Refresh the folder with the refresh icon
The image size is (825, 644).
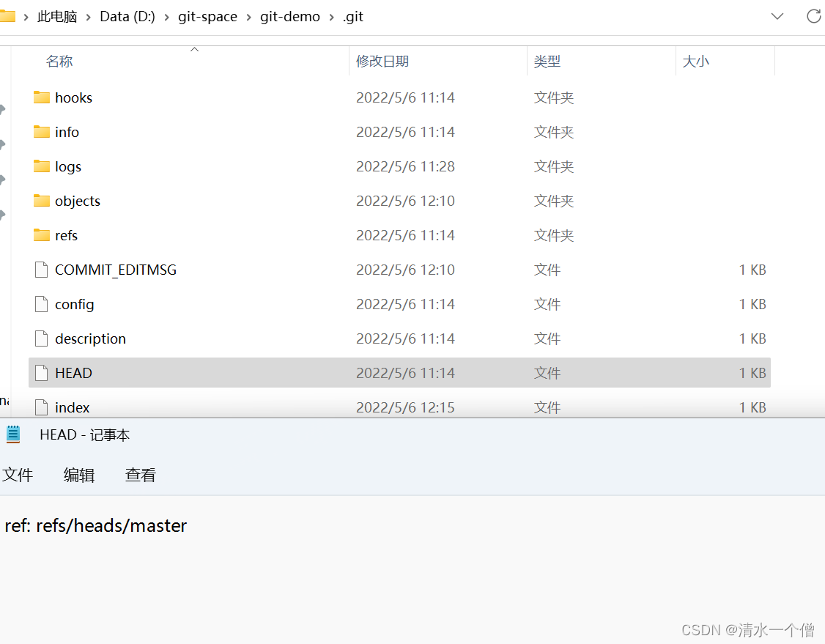point(814,16)
